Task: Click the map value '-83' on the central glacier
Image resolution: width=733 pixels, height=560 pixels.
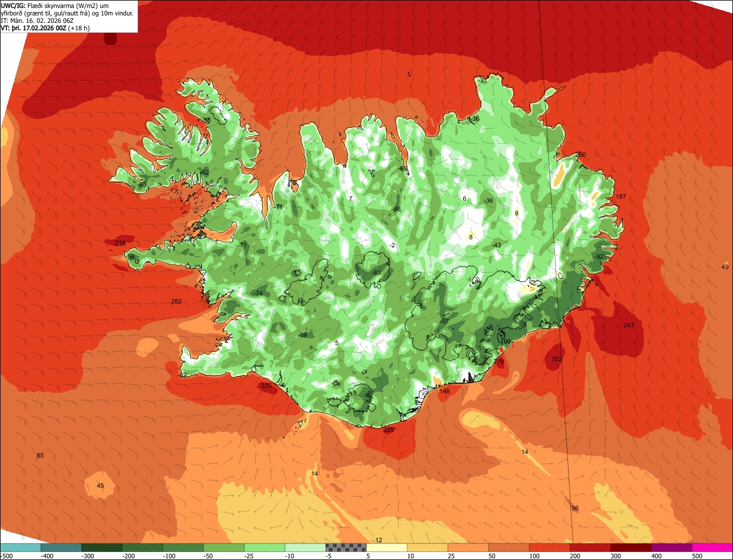Action: 376,273
